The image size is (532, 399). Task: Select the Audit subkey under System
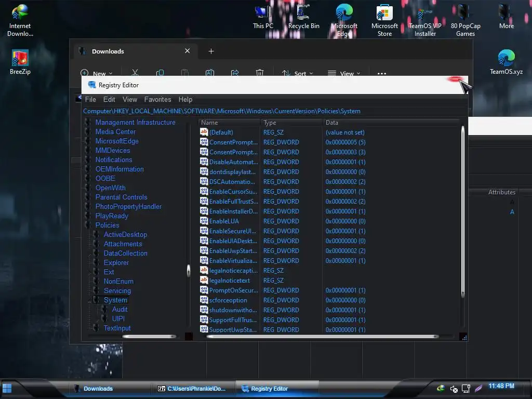[120, 310]
